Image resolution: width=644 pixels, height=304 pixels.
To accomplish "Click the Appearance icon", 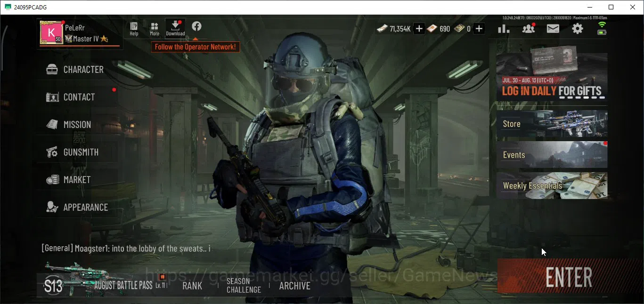I will 52,207.
